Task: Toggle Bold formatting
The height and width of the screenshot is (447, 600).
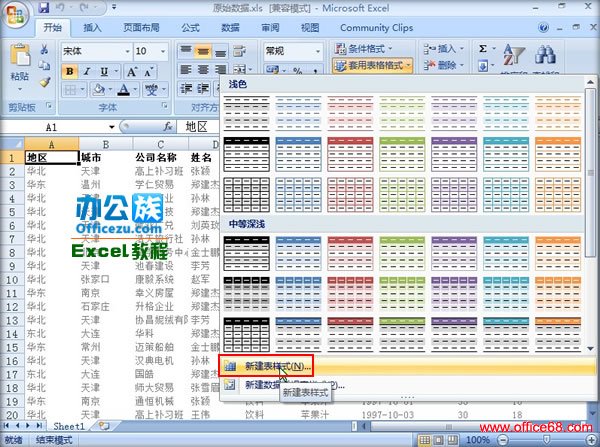Action: [x=69, y=72]
